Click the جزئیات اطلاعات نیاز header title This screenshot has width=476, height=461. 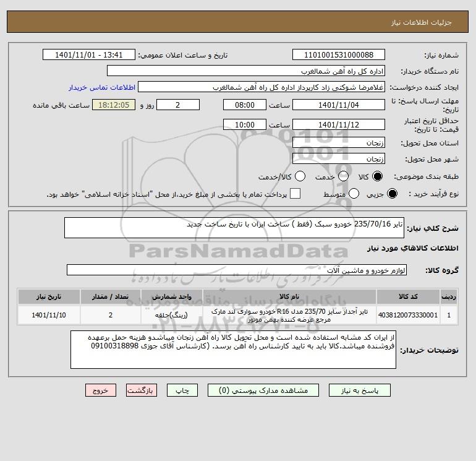click(x=422, y=22)
